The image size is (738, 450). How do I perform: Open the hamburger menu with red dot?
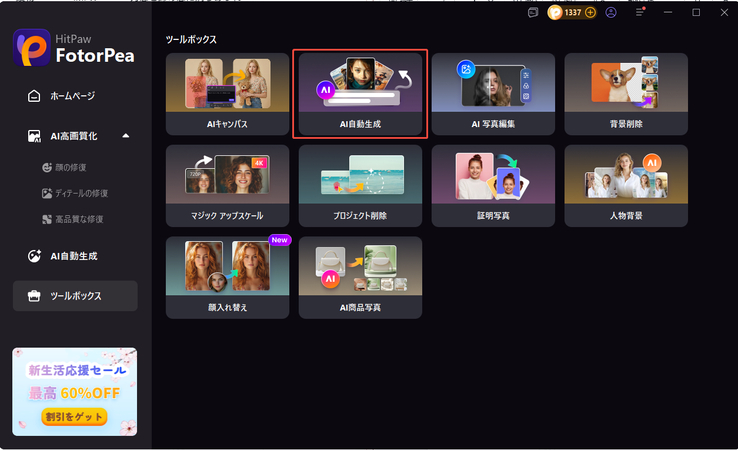pos(640,12)
